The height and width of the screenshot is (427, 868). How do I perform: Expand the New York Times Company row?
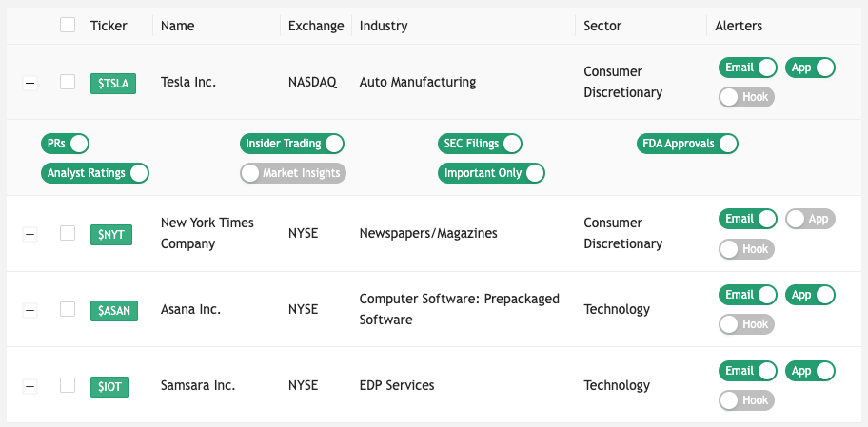[x=30, y=234]
